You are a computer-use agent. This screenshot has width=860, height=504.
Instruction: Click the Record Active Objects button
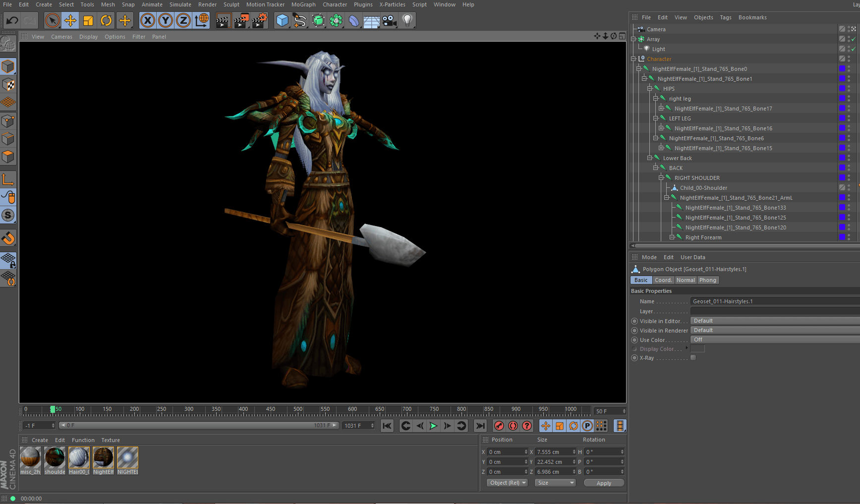(x=499, y=426)
